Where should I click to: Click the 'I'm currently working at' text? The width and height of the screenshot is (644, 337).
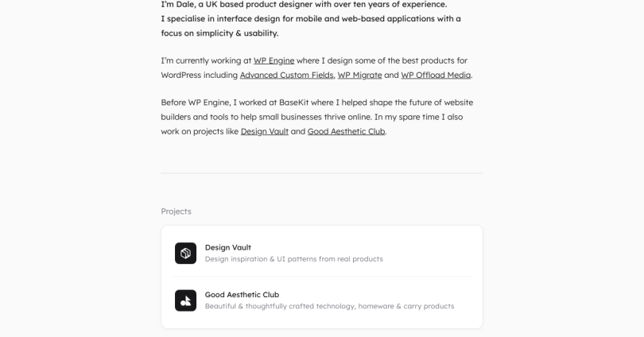(x=206, y=60)
